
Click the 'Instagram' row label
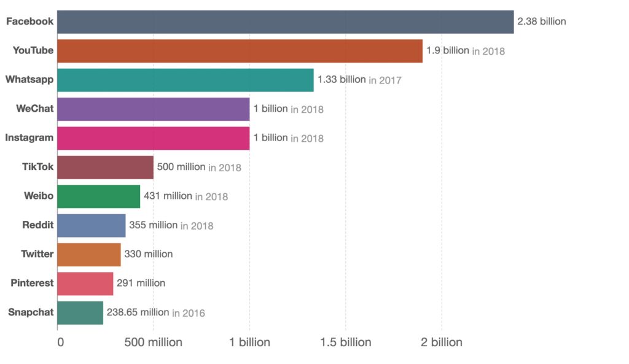coord(29,137)
